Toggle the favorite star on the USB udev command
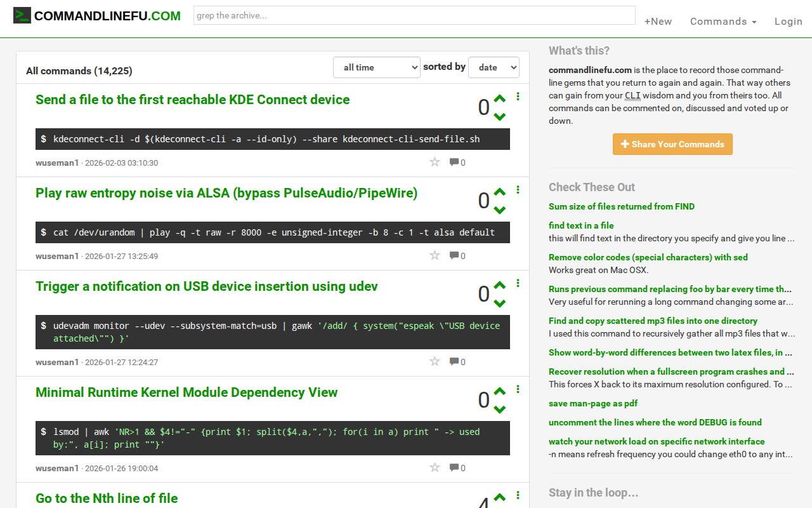The height and width of the screenshot is (508, 812). click(435, 361)
